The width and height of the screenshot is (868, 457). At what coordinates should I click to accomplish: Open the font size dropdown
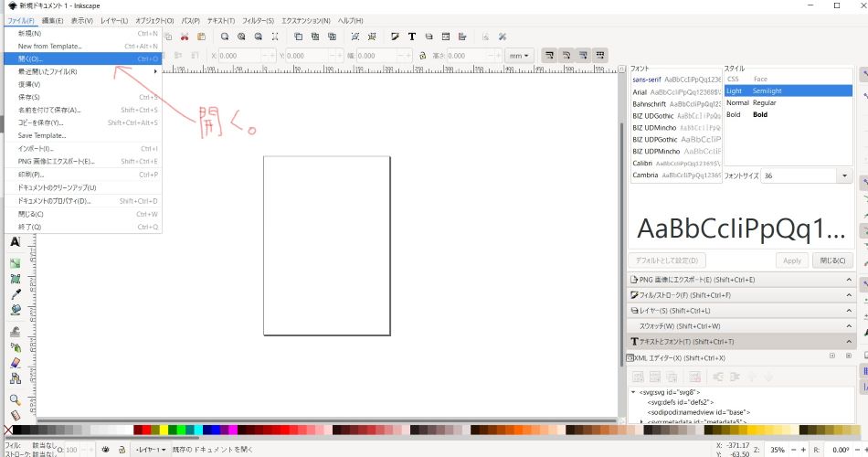coord(844,175)
